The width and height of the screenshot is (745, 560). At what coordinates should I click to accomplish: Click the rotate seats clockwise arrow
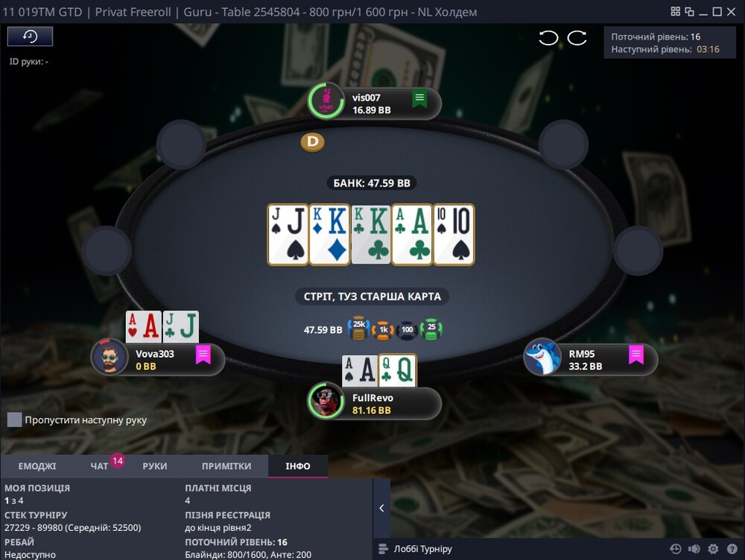(577, 38)
